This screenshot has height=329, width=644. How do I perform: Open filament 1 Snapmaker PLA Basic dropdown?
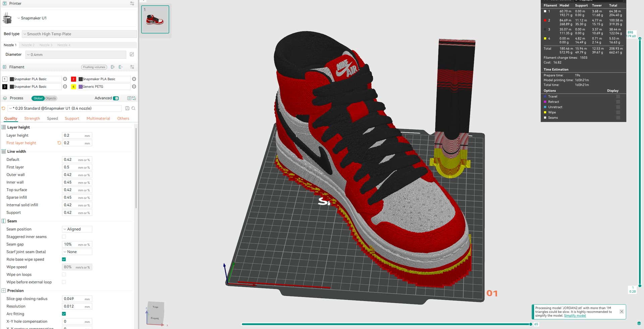tap(35, 79)
